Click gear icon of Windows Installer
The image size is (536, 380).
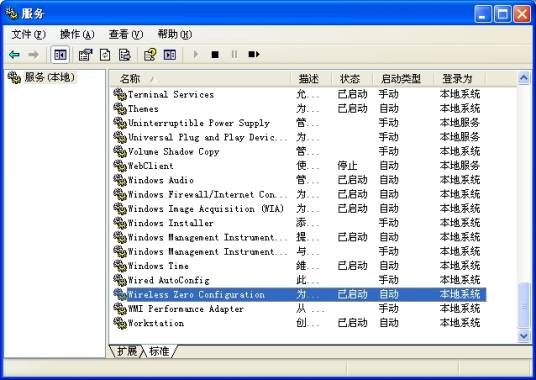pos(120,223)
